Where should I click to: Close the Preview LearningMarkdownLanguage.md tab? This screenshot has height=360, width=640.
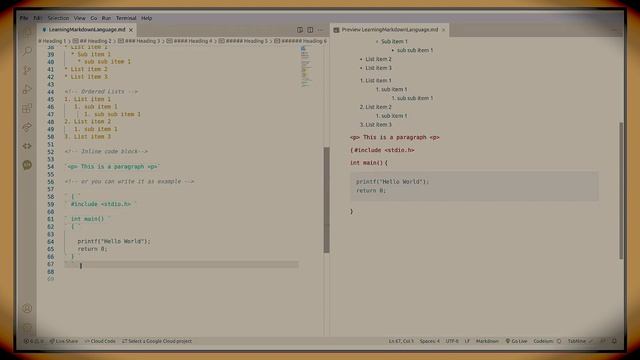(443, 30)
